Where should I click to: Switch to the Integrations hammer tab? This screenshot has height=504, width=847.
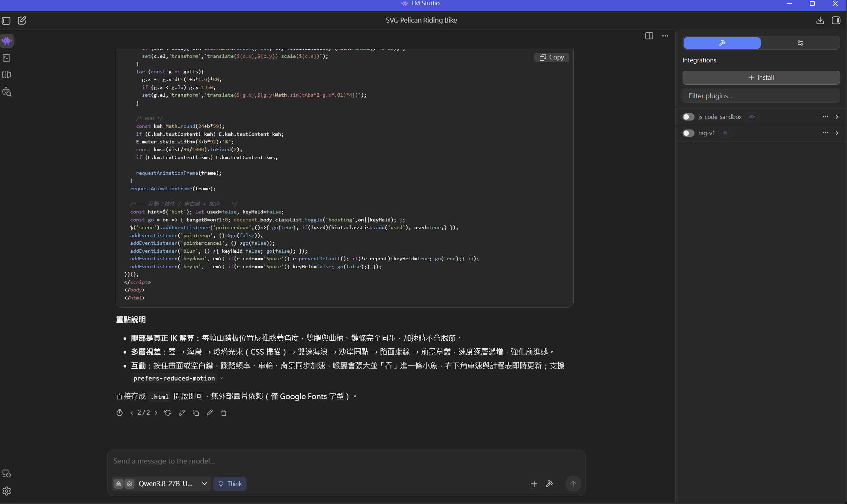click(x=722, y=43)
